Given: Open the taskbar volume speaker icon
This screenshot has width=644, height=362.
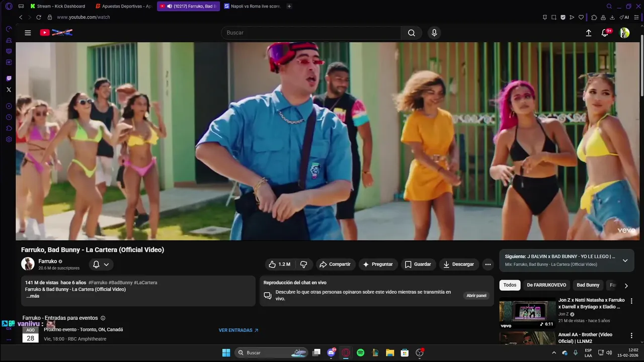Looking at the screenshot, I should click(609, 353).
